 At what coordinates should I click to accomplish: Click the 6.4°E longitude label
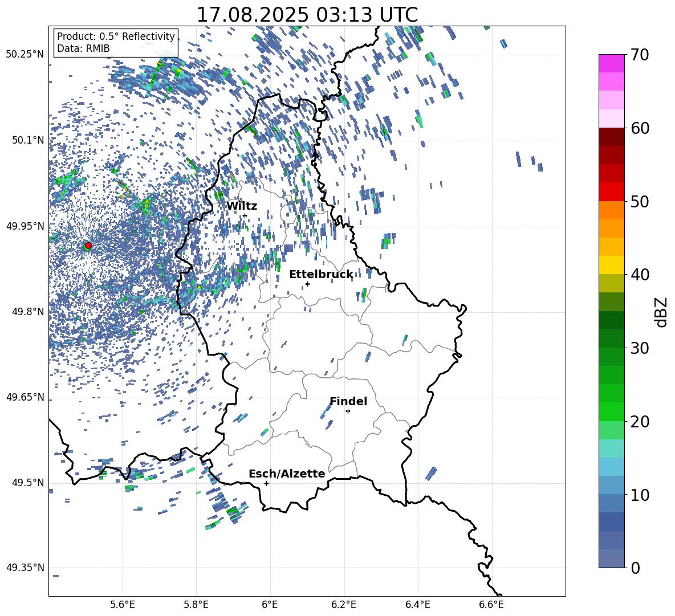pyautogui.click(x=417, y=605)
